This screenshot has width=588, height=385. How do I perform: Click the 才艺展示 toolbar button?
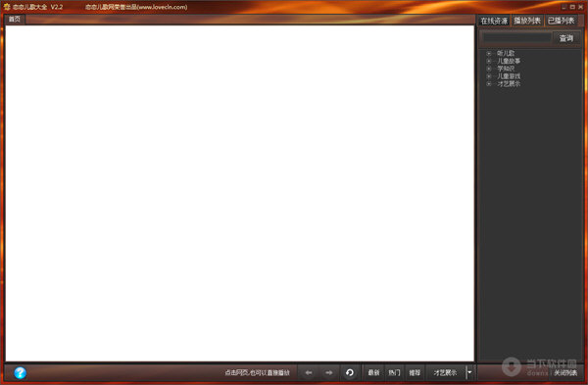[446, 372]
